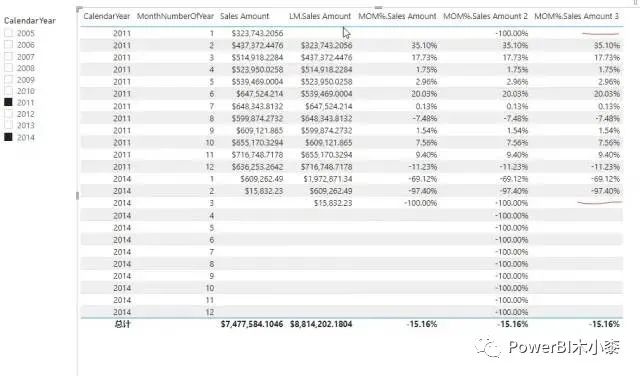Enable the 2010 year checkbox
The height and width of the screenshot is (376, 640).
[x=9, y=91]
